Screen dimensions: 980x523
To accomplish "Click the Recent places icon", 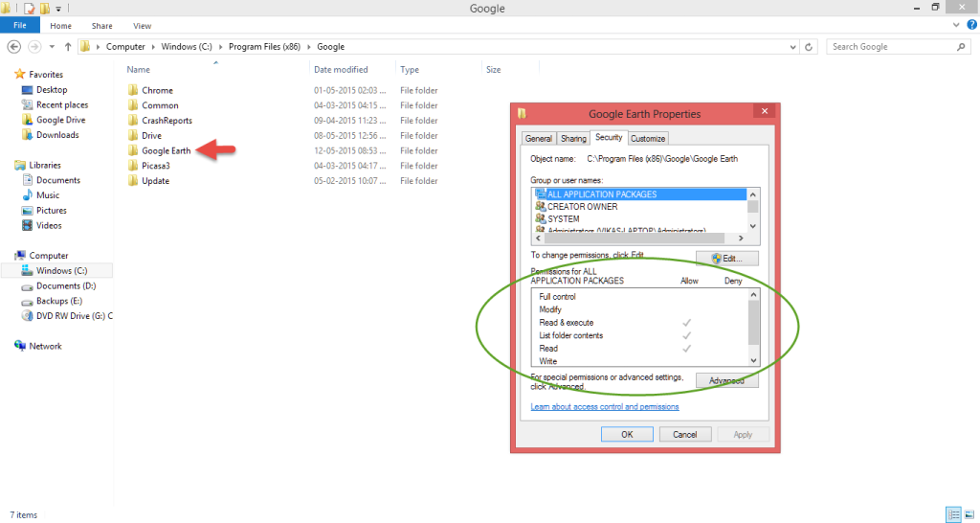I will tap(27, 105).
